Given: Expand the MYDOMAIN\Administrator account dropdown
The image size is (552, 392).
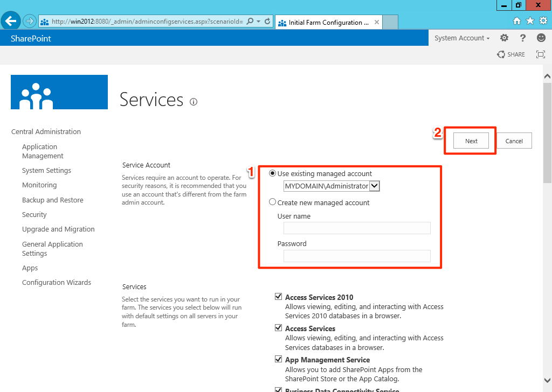Looking at the screenshot, I should pyautogui.click(x=375, y=186).
